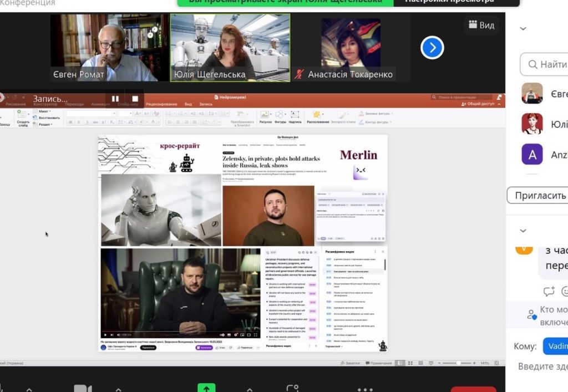Collapse the PowerPoint ribbon chevron
The height and width of the screenshot is (392, 568).
click(x=500, y=104)
